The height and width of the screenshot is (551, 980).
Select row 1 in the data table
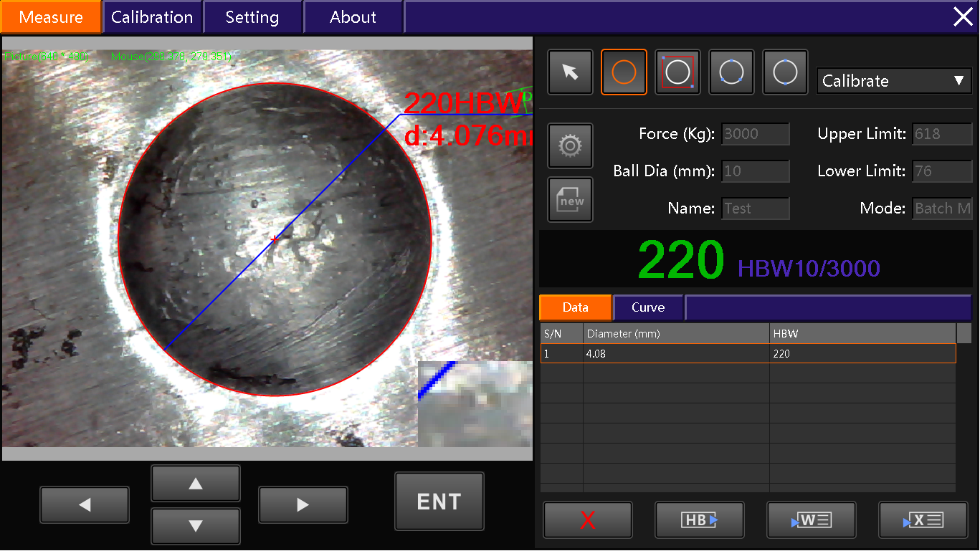(748, 354)
